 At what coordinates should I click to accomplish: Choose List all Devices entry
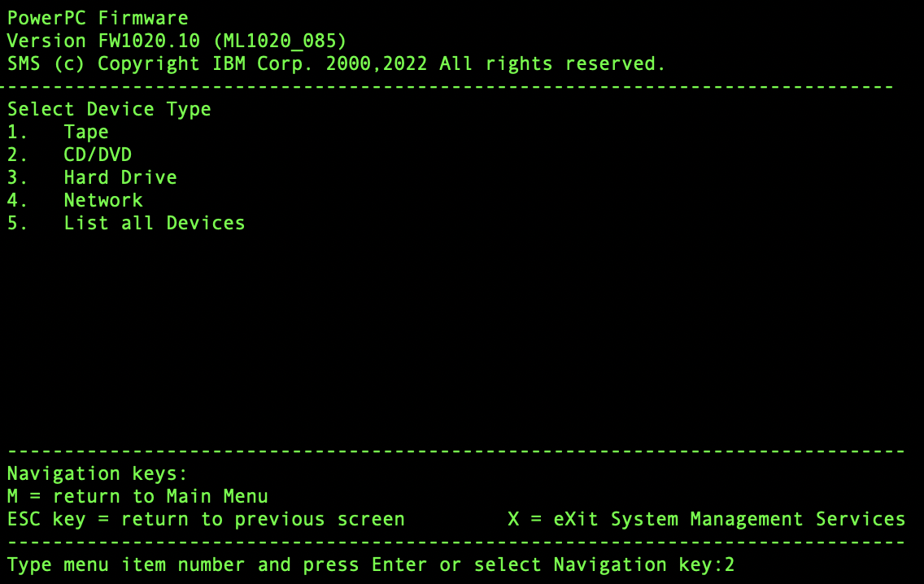pyautogui.click(x=126, y=224)
